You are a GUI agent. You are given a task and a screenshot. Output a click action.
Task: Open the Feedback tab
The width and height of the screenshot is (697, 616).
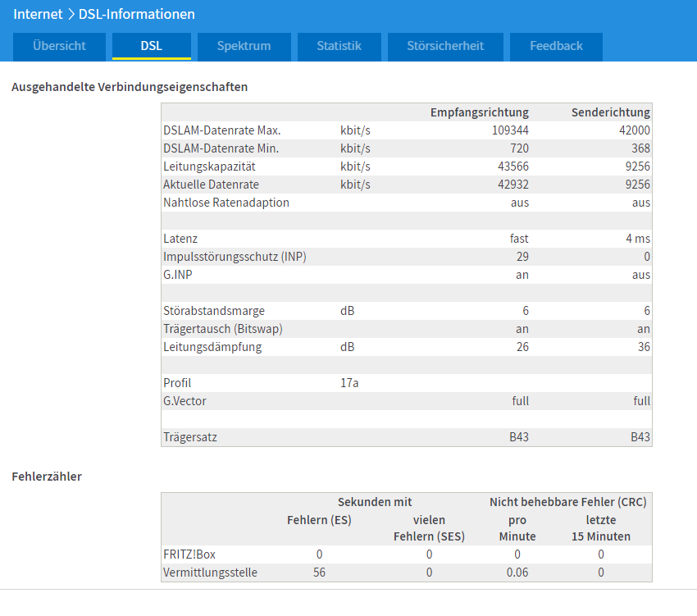point(556,46)
